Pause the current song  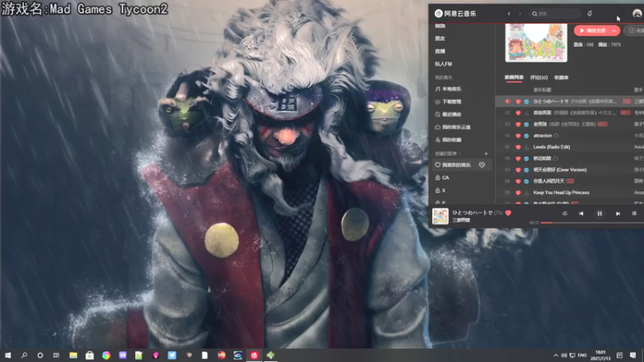click(x=600, y=213)
